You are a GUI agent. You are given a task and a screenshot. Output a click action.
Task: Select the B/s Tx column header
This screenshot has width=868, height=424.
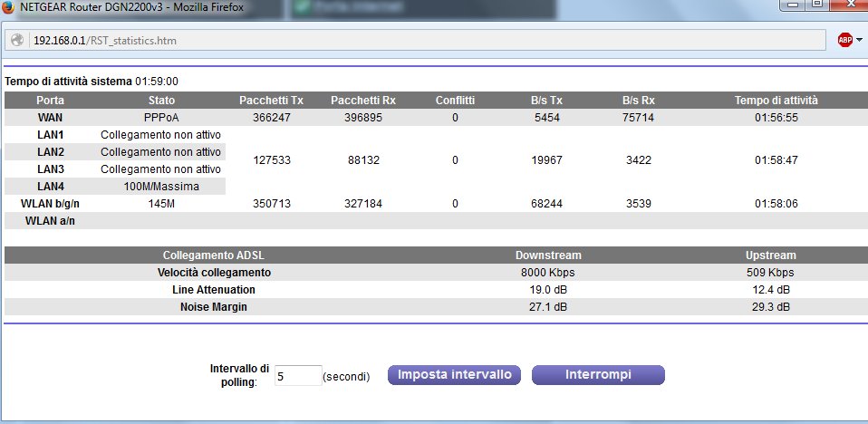point(546,101)
